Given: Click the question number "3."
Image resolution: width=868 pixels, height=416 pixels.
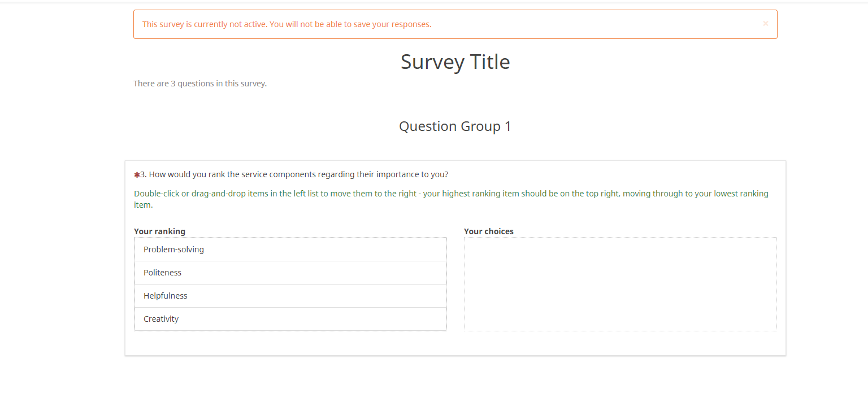Looking at the screenshot, I should pyautogui.click(x=144, y=174).
